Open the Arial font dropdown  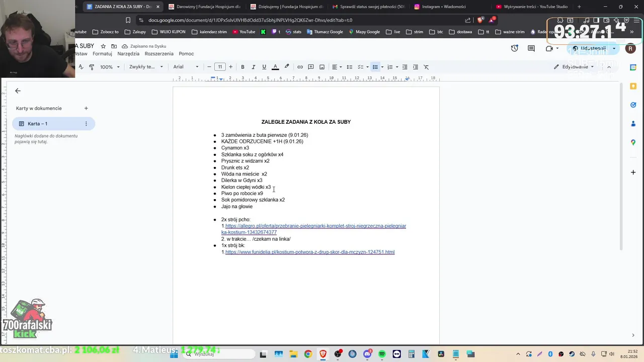[x=186, y=67]
